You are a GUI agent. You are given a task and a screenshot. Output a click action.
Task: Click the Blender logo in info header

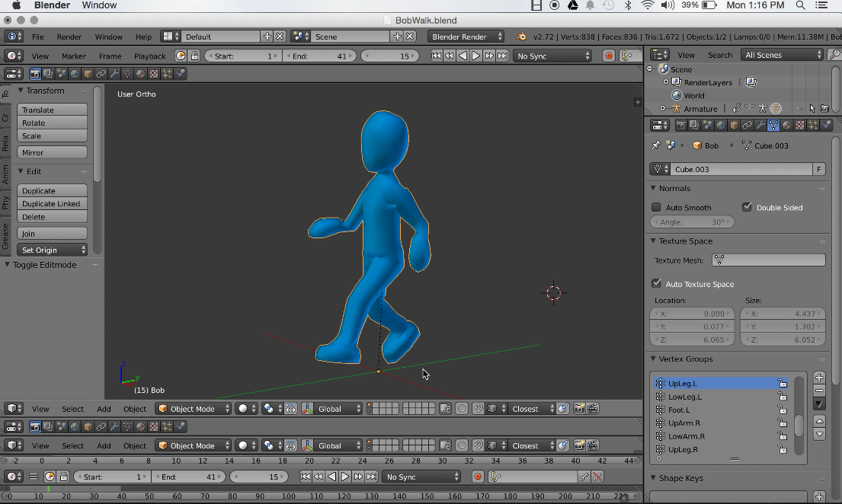coord(521,37)
